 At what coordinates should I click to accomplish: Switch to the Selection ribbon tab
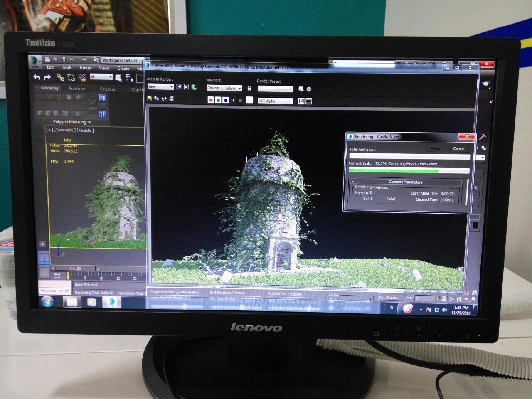pyautogui.click(x=108, y=89)
